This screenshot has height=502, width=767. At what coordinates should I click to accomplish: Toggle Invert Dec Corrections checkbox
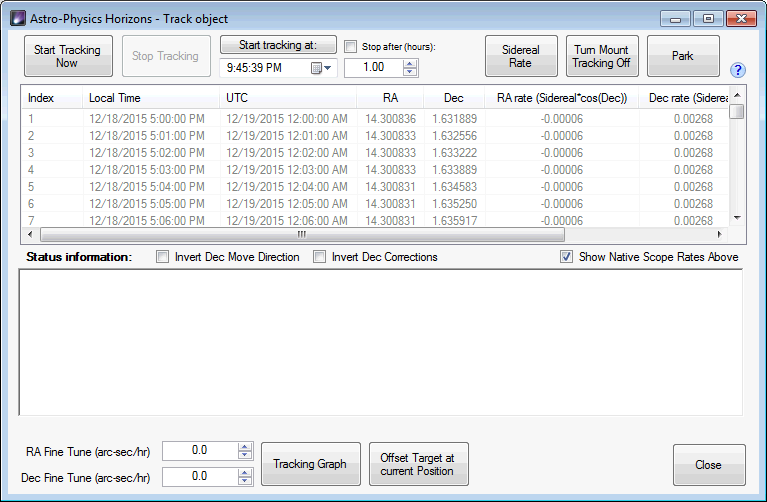(319, 256)
